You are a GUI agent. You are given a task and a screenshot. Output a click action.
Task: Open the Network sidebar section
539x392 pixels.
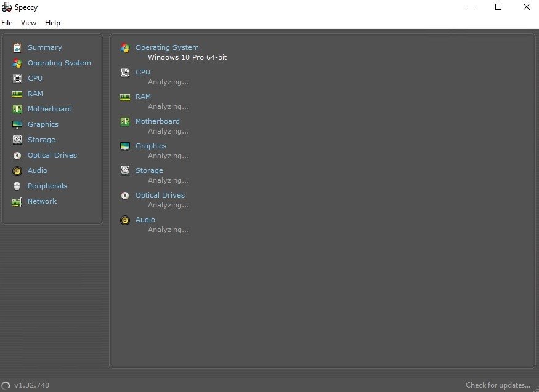tap(43, 201)
